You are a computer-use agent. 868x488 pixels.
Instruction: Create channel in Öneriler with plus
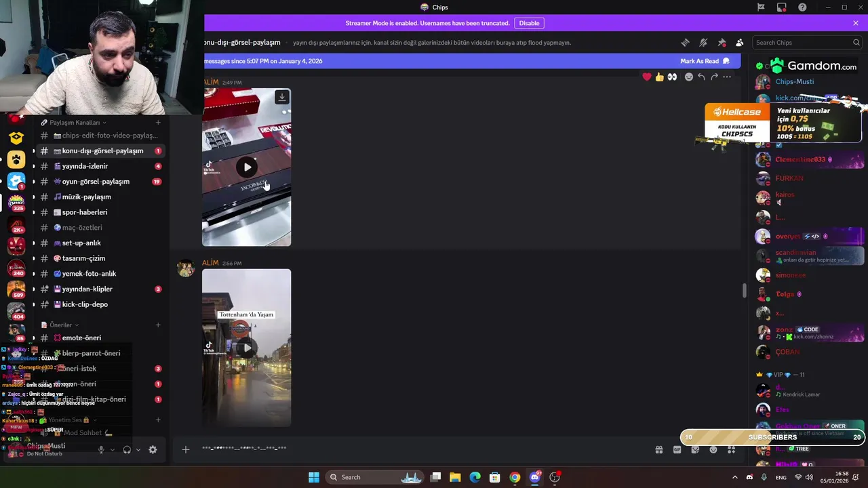158,325
